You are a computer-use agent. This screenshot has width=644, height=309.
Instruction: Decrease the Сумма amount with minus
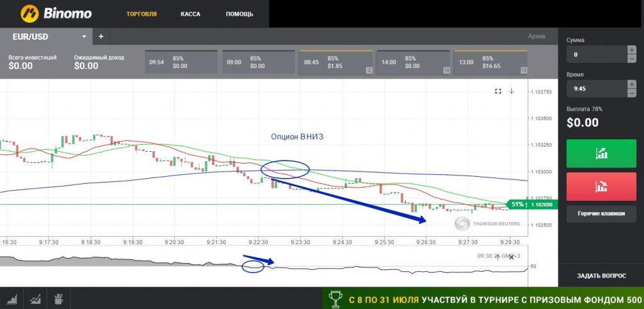[x=632, y=59]
